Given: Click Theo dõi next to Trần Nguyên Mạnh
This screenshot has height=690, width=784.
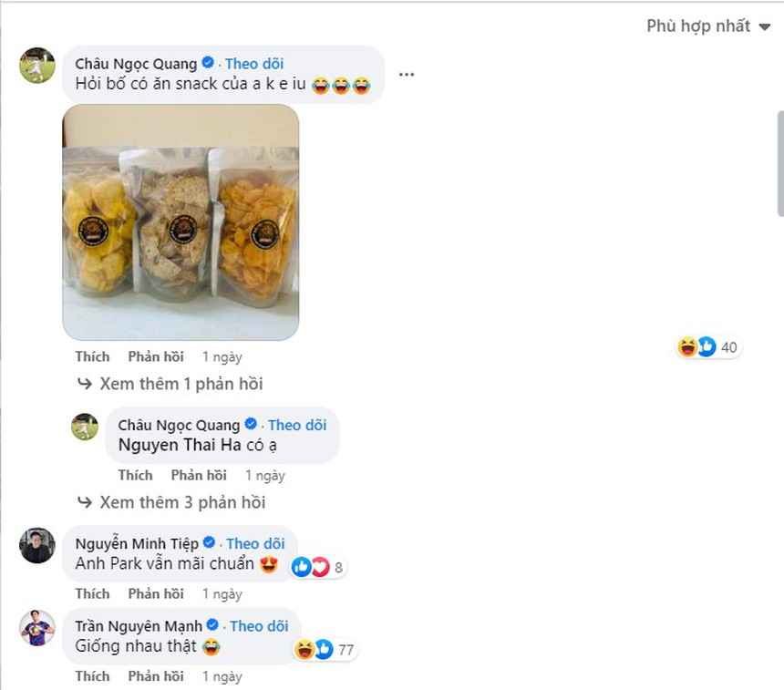Looking at the screenshot, I should [x=258, y=625].
